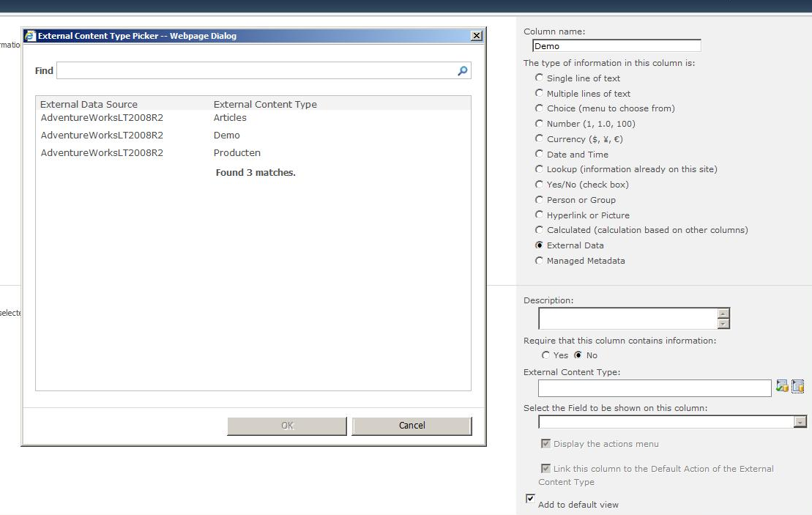Viewport: 812px width, 515px height.
Task: Select Yes for require column information
Action: click(545, 355)
